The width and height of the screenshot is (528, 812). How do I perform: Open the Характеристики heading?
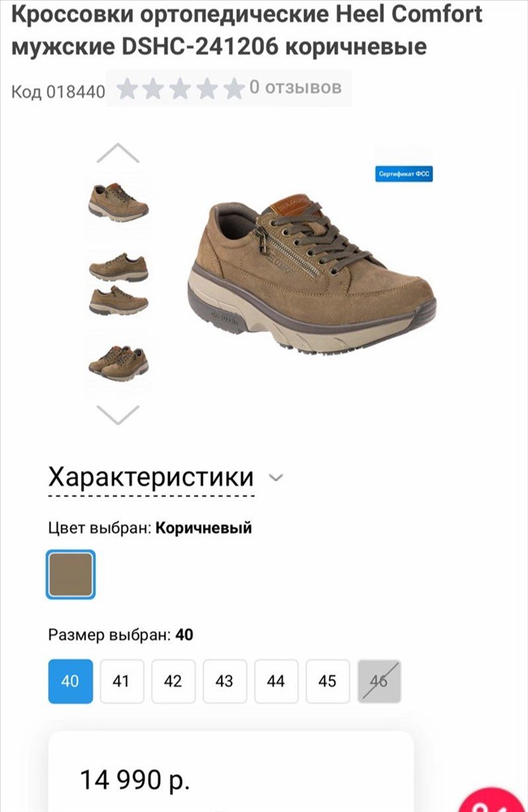point(151,477)
